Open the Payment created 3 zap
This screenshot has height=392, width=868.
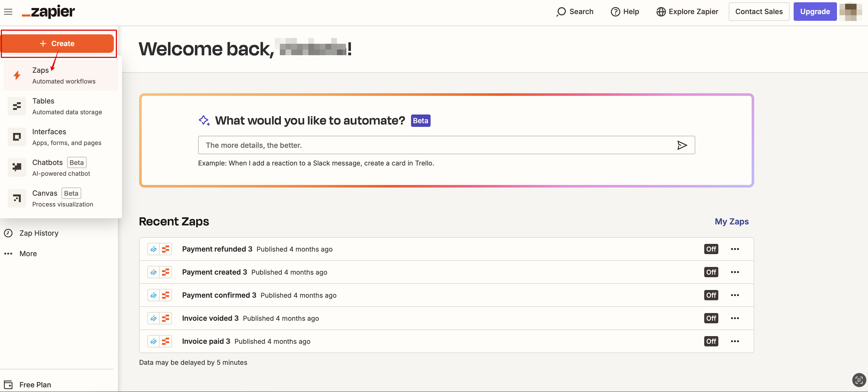click(x=214, y=272)
